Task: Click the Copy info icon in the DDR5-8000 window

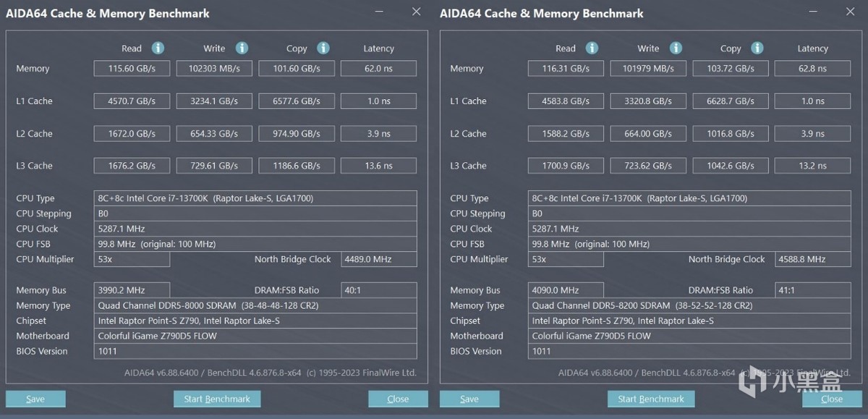Action: pyautogui.click(x=323, y=48)
